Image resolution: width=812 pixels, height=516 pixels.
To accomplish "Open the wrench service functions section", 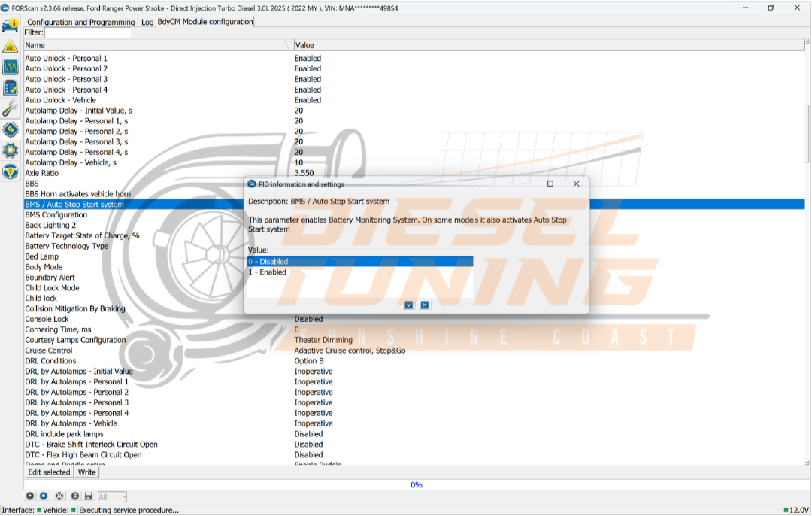I will click(x=11, y=108).
